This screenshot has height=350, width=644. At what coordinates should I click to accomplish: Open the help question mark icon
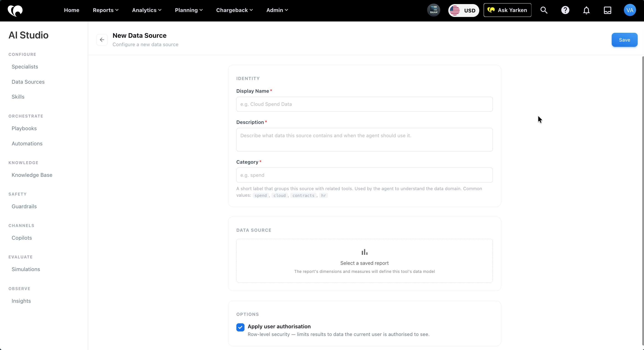click(565, 10)
